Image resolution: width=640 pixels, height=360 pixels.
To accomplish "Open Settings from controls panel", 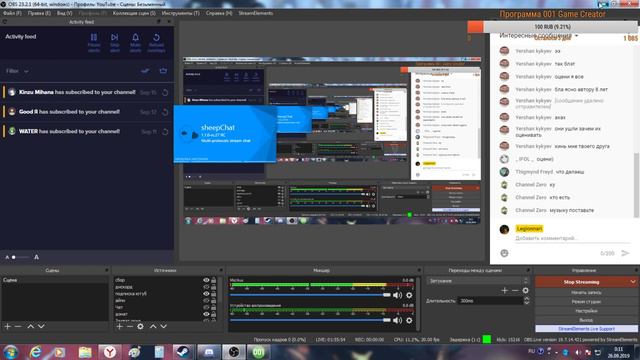I will [x=586, y=311].
